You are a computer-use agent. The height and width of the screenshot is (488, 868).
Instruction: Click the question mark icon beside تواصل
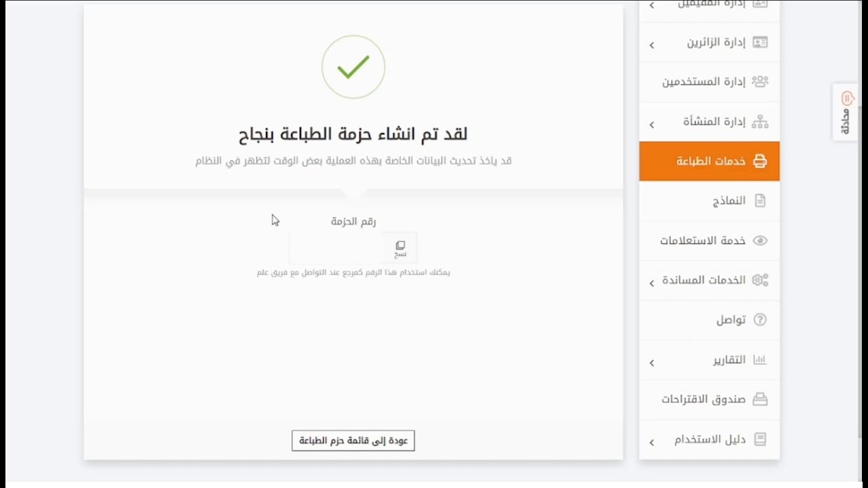tap(760, 320)
